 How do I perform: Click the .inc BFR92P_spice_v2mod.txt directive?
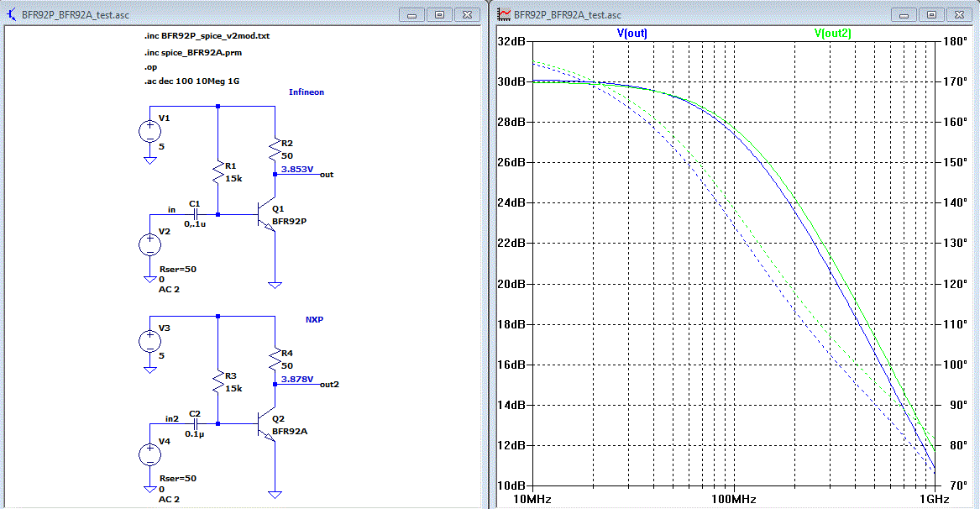pos(207,36)
